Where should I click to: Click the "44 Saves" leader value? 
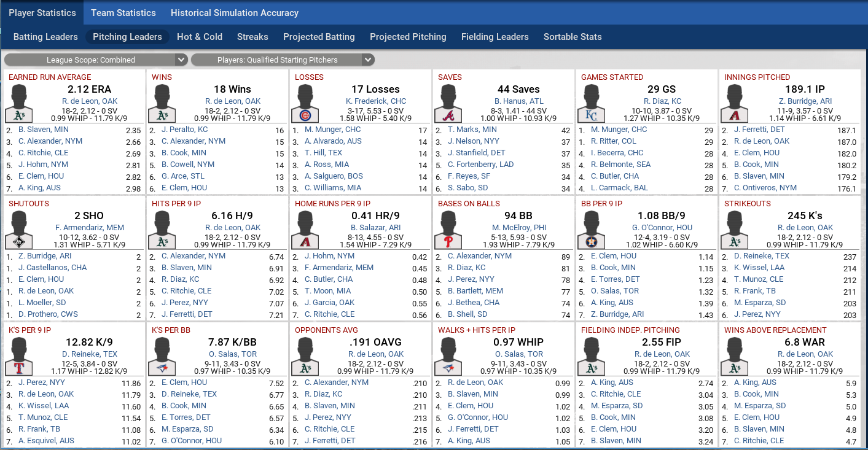click(x=518, y=90)
